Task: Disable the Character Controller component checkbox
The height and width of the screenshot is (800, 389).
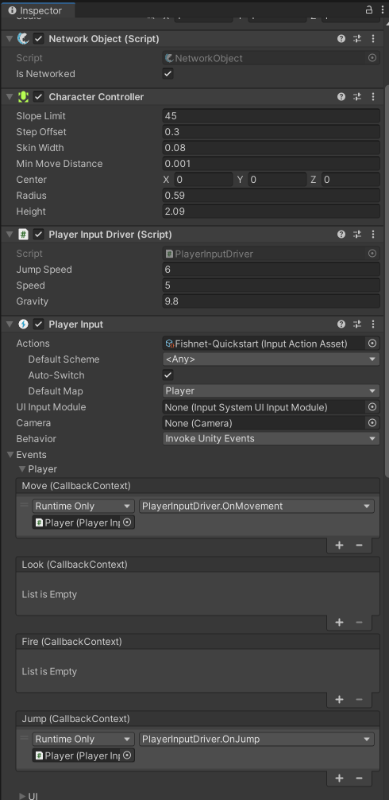Action: (x=39, y=97)
